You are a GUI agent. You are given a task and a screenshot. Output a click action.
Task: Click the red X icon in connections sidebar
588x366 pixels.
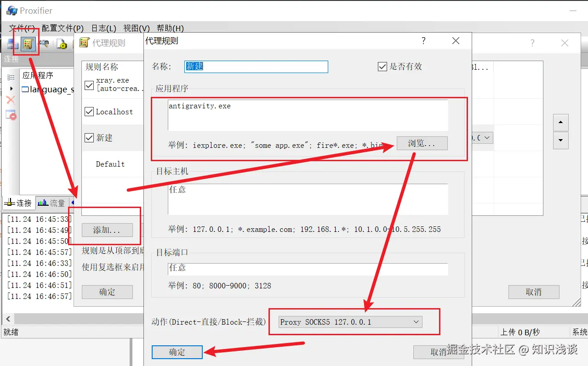coord(11,100)
